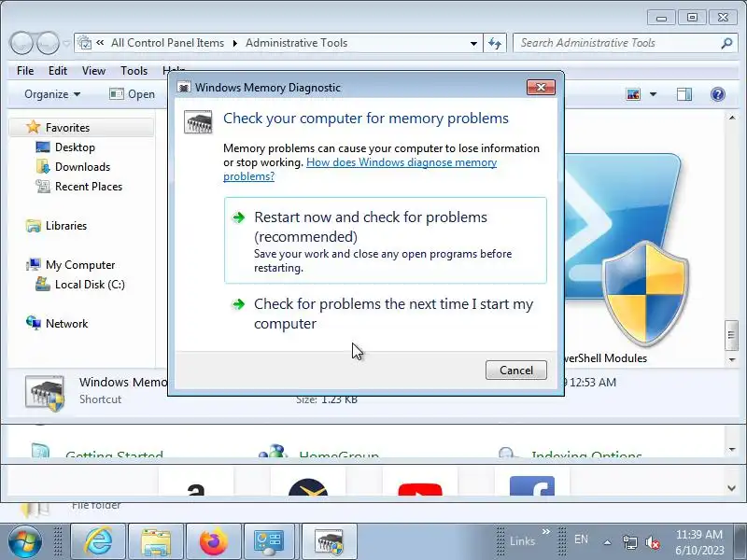Open Local Disk (C:) in the navigation pane

coord(90,285)
